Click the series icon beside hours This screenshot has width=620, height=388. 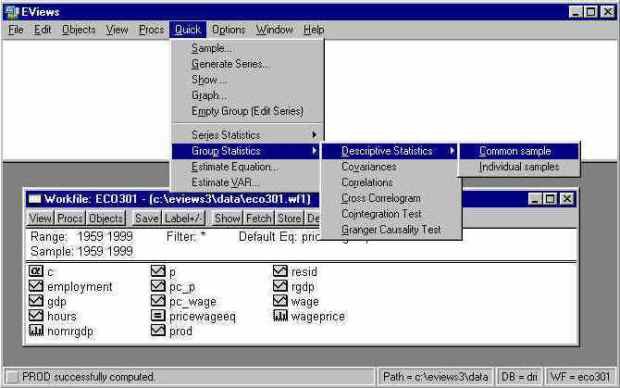[x=36, y=315]
